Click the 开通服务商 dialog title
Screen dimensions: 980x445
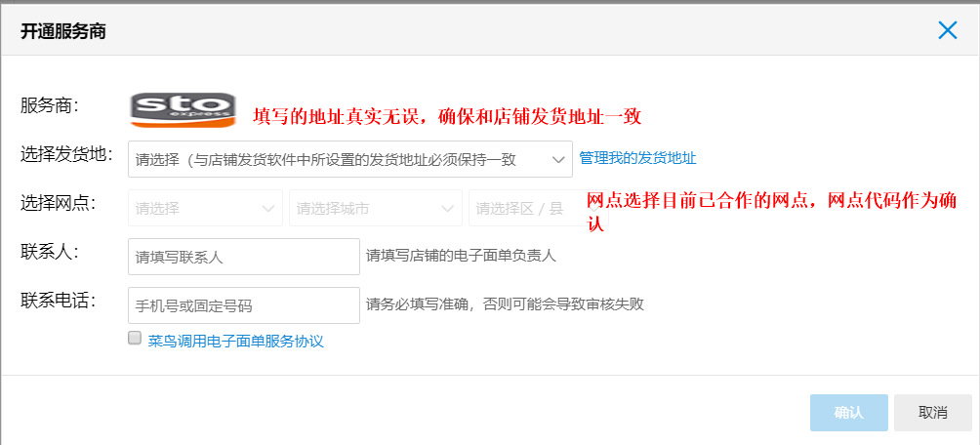[x=63, y=31]
